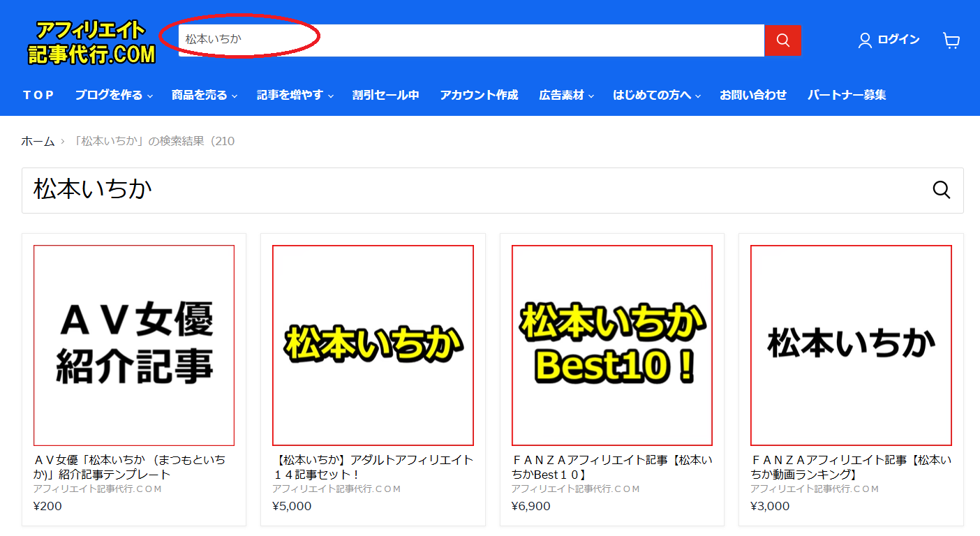This screenshot has width=980, height=536.
Task: Open the １４記事セット product title link
Action: 373,467
